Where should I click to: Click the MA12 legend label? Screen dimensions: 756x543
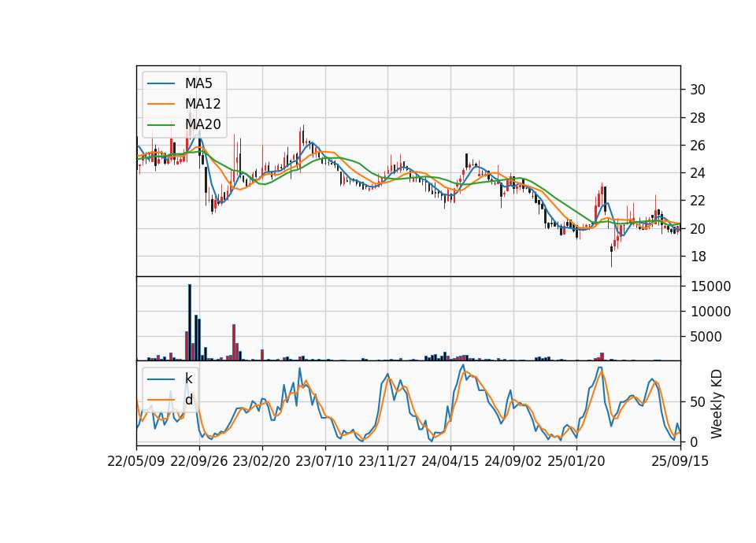[x=203, y=104]
